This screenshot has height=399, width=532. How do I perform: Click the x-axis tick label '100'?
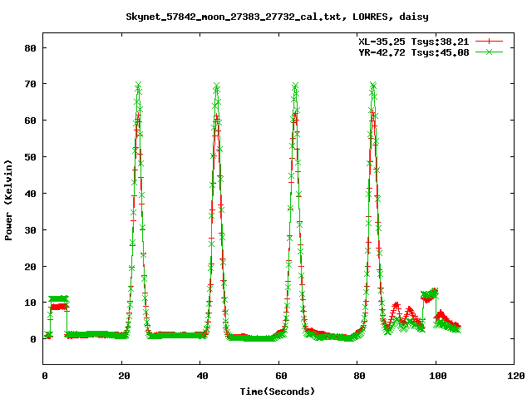coord(438,376)
